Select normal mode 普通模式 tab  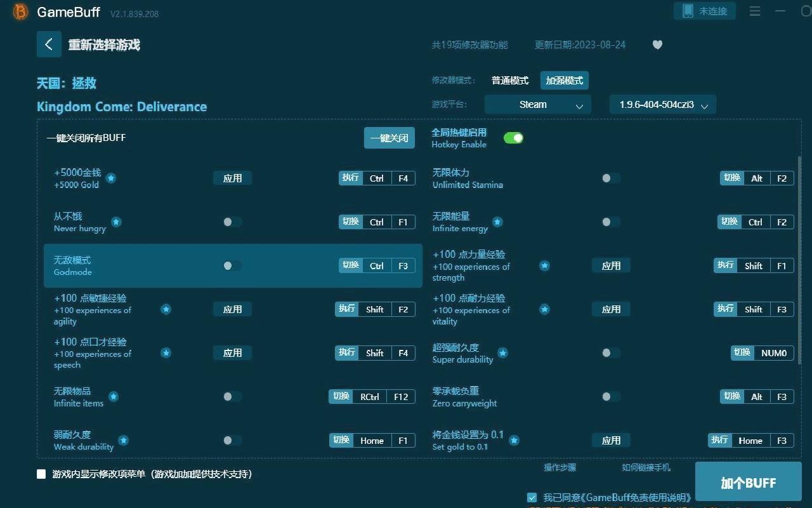point(510,81)
